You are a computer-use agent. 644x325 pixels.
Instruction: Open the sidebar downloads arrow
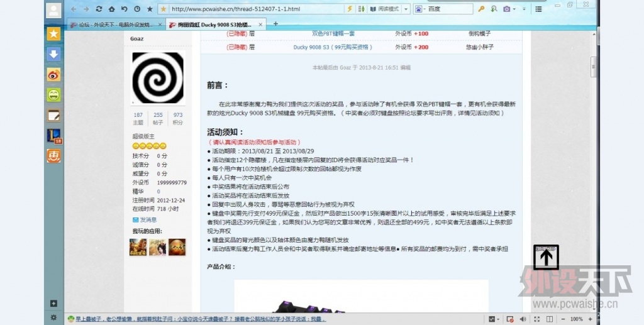tap(54, 54)
